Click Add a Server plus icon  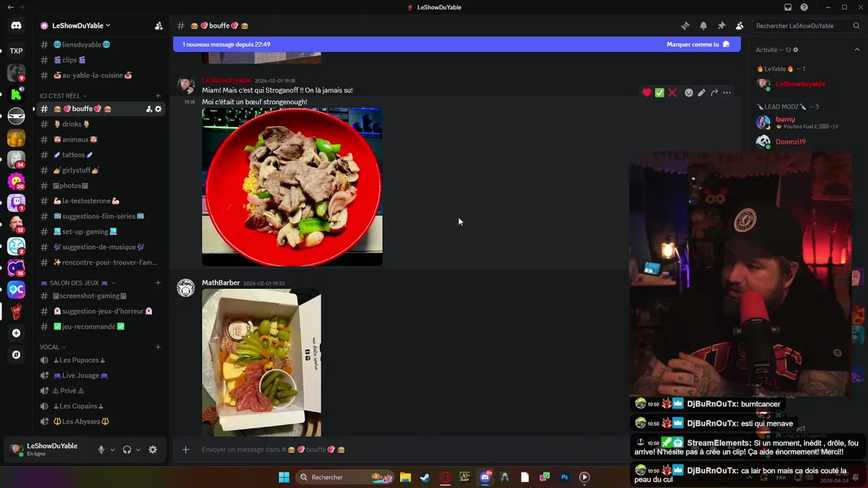click(16, 333)
